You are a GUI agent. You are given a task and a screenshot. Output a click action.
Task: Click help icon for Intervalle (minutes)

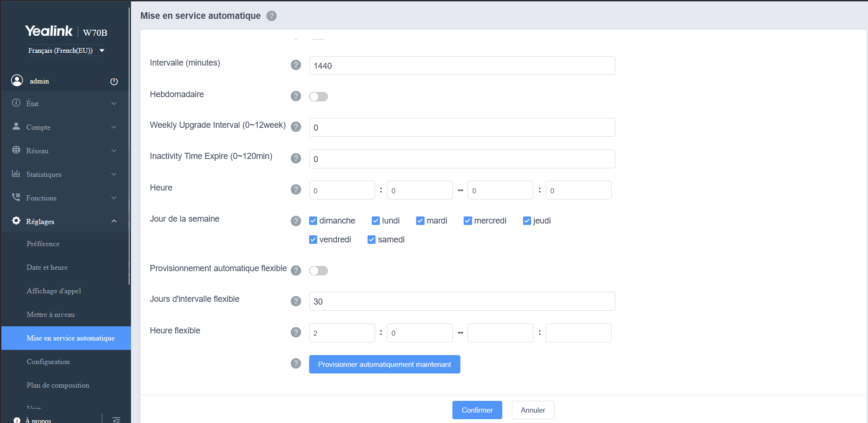(295, 65)
